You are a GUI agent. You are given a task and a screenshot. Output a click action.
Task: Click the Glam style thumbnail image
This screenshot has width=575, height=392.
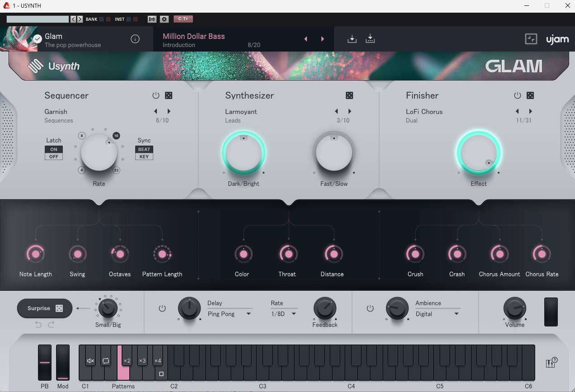19,39
